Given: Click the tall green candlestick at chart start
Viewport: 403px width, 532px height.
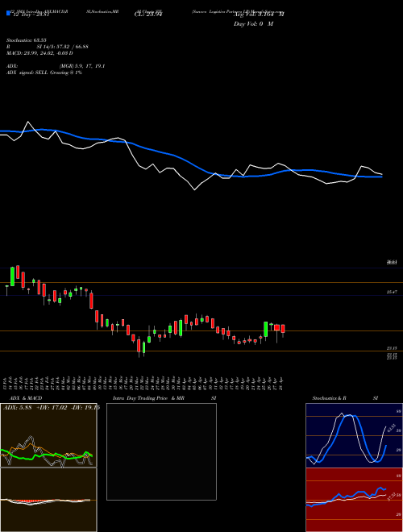Looking at the screenshot, I should [x=13, y=276].
